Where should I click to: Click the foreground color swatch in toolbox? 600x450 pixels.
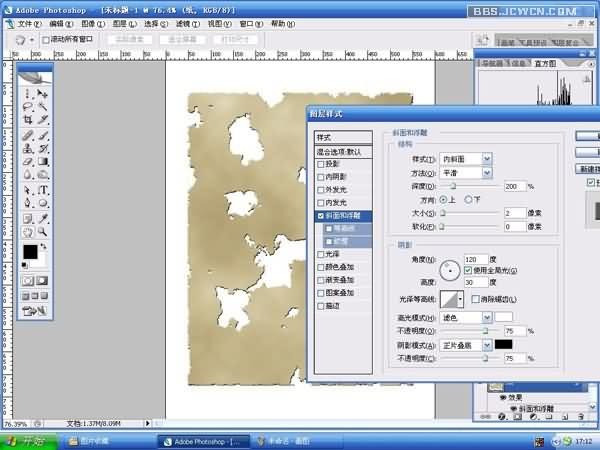tap(30, 252)
